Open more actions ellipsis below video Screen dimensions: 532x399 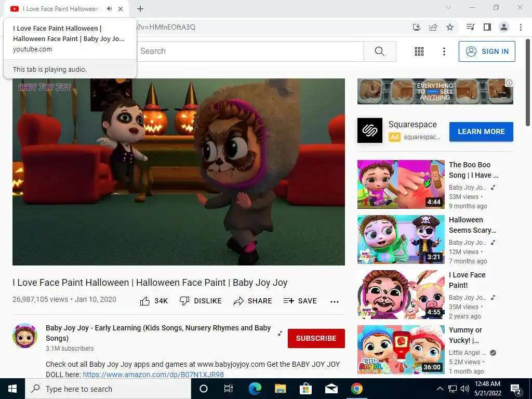(x=335, y=302)
